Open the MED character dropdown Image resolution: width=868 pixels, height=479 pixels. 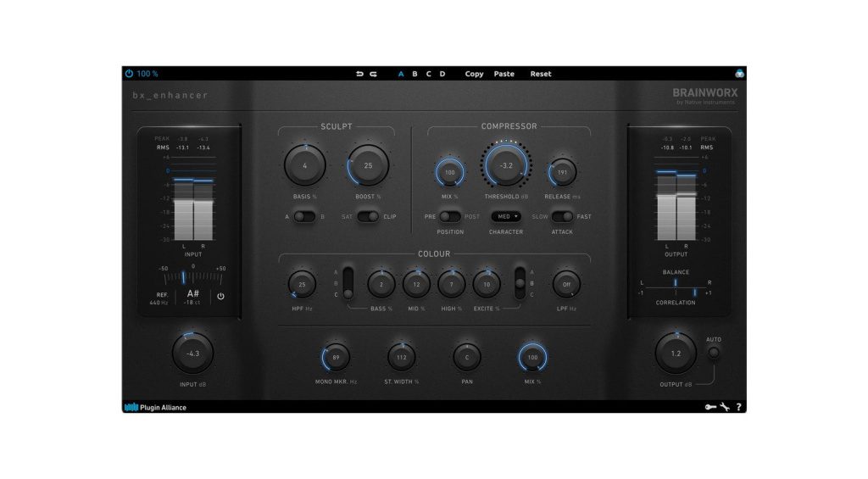[x=506, y=216]
